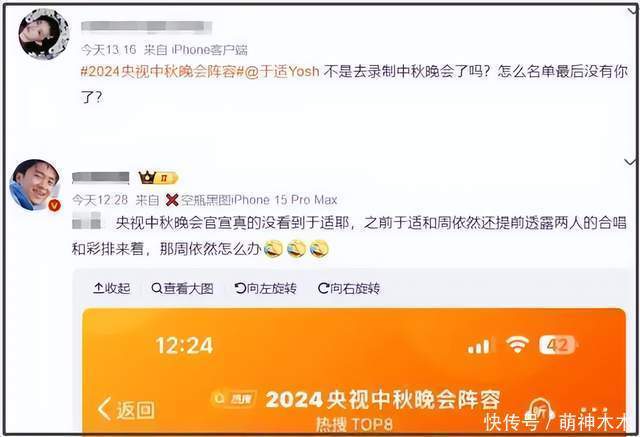Open the first poster's round avatar
The width and height of the screenshot is (640, 437).
pyautogui.click(x=44, y=34)
